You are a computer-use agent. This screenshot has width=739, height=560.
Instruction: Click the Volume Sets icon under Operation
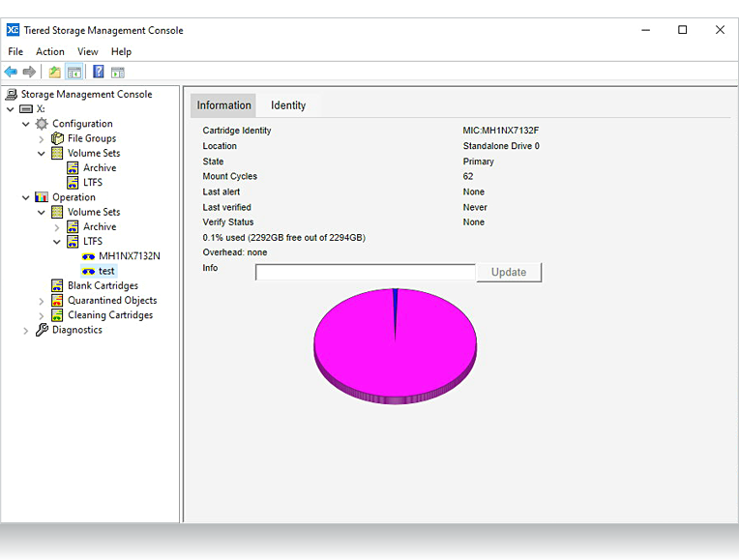point(57,212)
